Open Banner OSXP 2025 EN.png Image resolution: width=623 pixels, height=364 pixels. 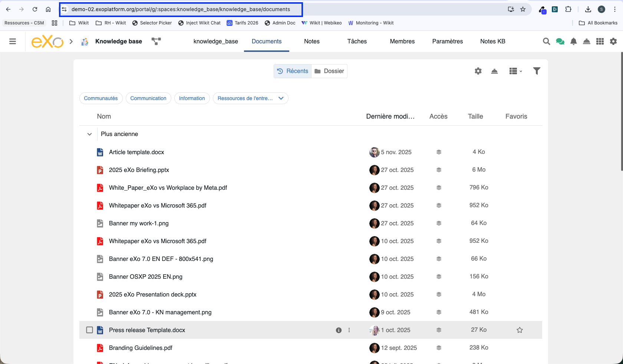point(146,277)
